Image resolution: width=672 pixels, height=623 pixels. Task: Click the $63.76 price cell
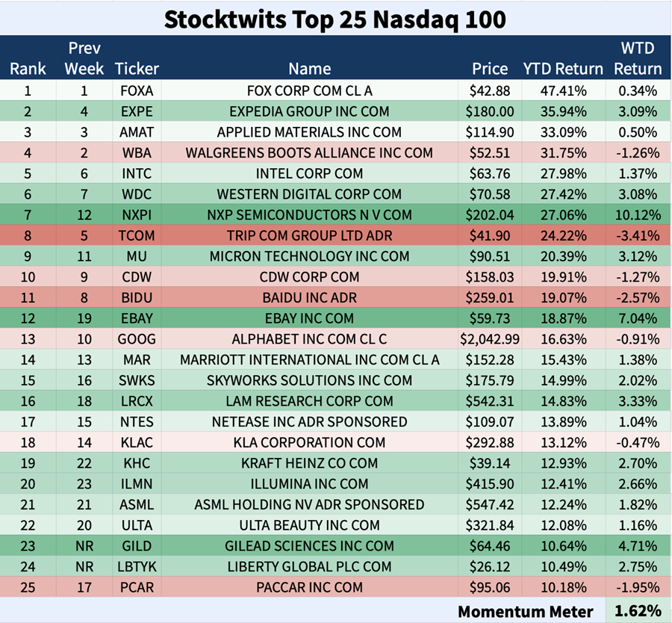490,173
